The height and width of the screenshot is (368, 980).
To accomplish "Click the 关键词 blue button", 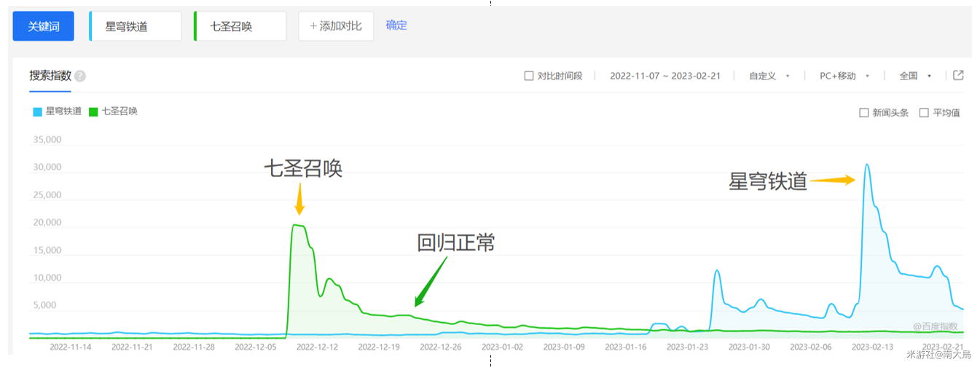I will 43,26.
